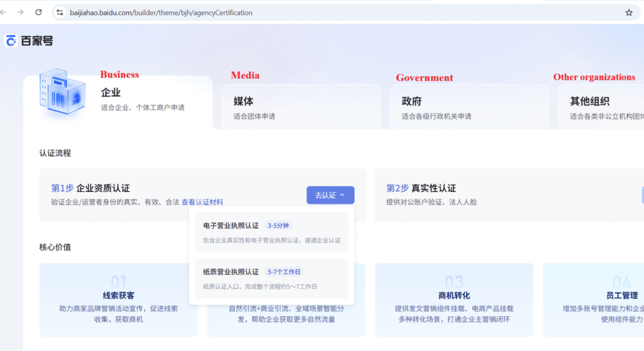Click the 百家号 brand name text
644x351 pixels.
click(37, 41)
